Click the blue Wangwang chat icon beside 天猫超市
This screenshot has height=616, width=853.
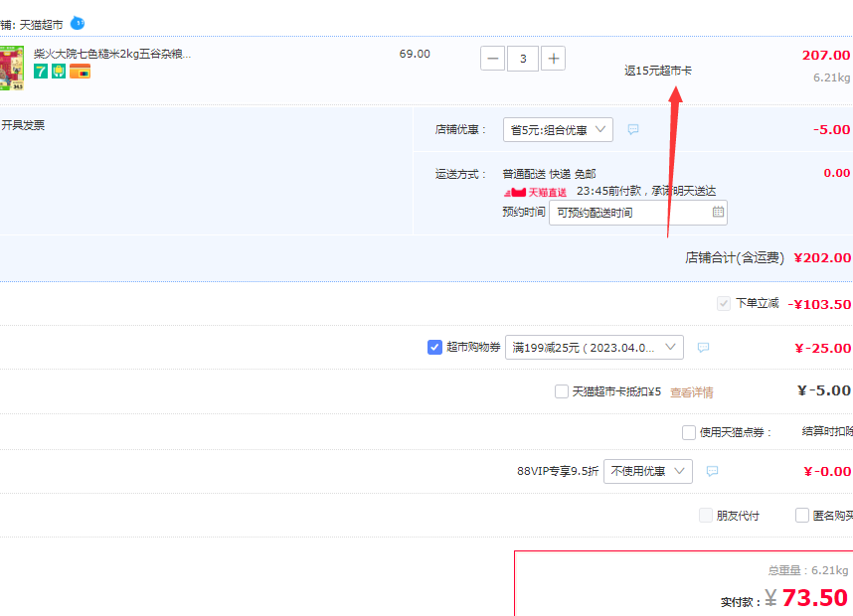(78, 24)
